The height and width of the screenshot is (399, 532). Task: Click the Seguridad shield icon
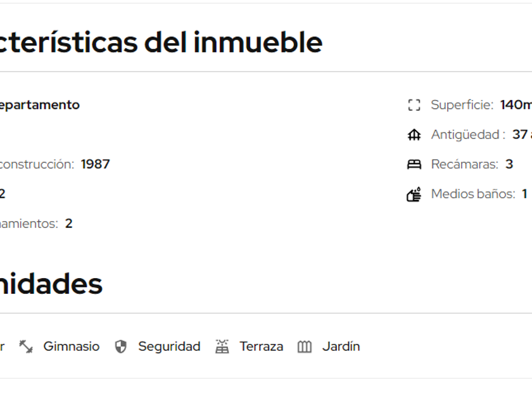pyautogui.click(x=121, y=346)
